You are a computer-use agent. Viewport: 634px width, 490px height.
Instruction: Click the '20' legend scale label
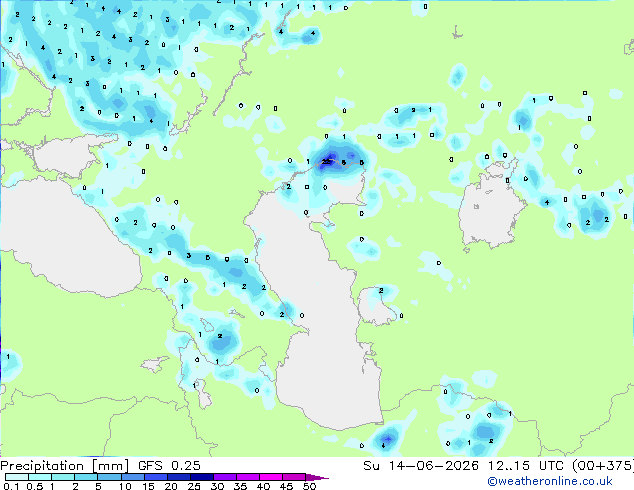tap(171, 486)
